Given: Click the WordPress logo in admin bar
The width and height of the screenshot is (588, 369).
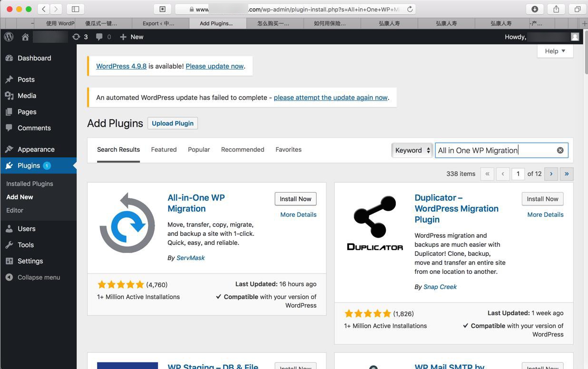Looking at the screenshot, I should (x=9, y=37).
